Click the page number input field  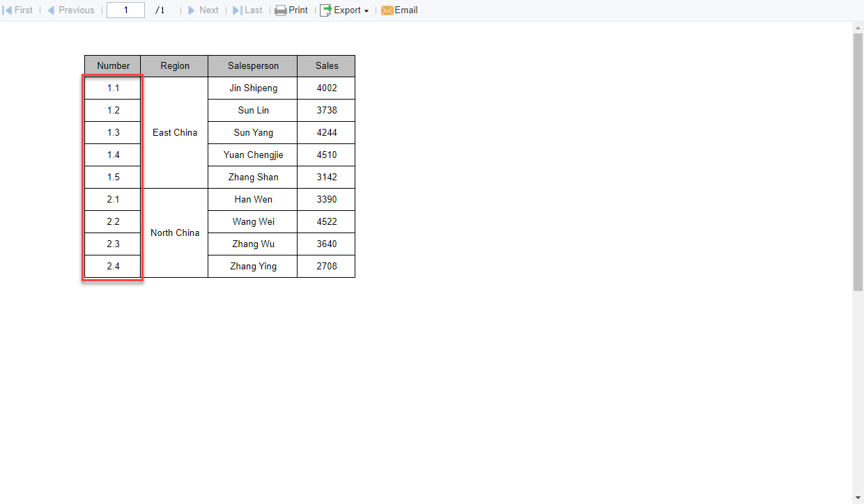pos(125,10)
